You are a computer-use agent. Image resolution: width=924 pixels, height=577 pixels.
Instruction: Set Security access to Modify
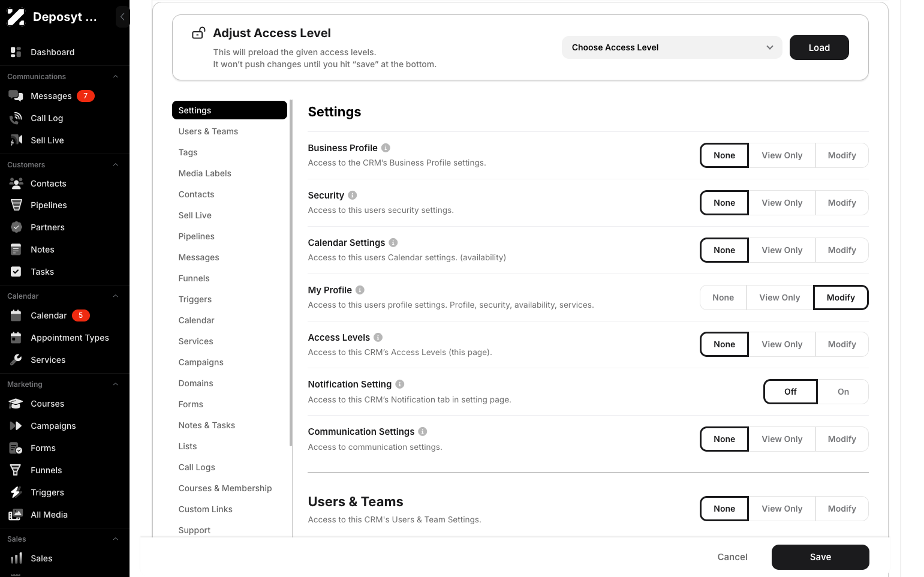pyautogui.click(x=842, y=203)
